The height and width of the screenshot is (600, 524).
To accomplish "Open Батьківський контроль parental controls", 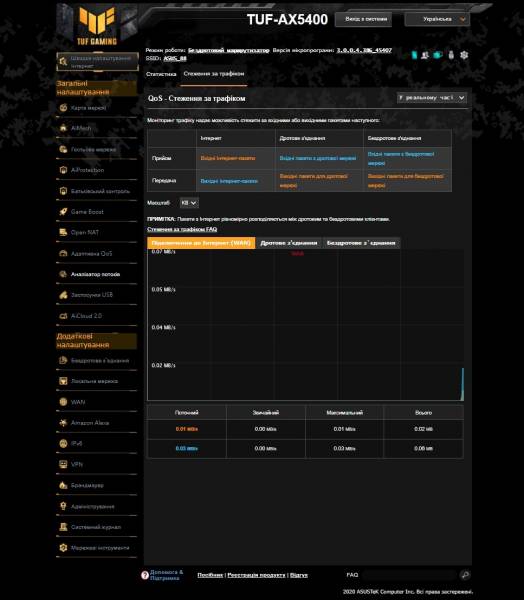I will (96, 191).
